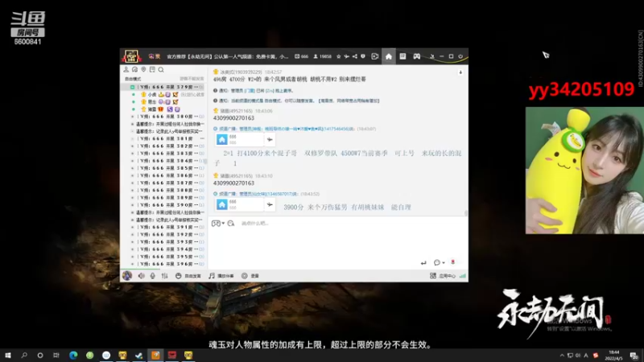Expand the 396 room channel row
Image resolution: width=644 pixels, height=362 pixels.
coord(132,265)
